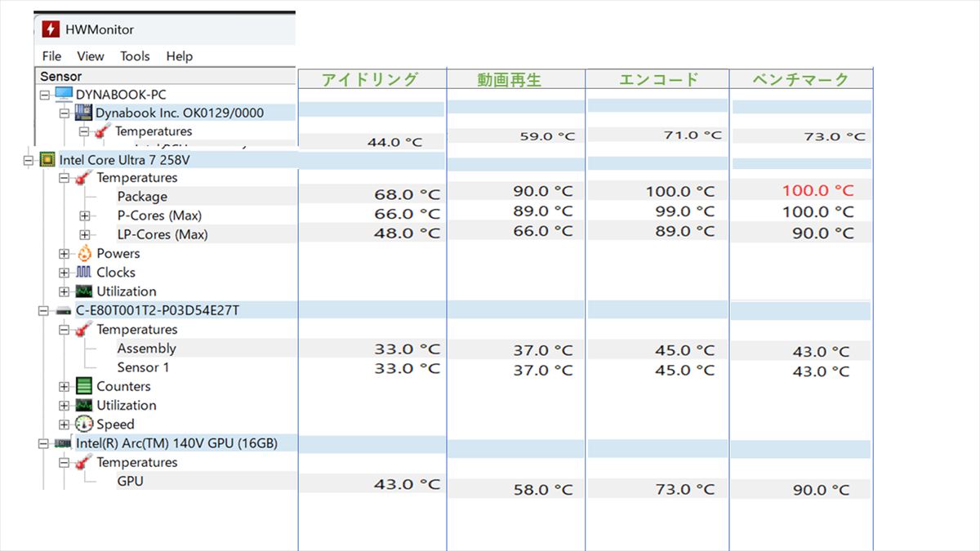Collapse the Intel Core Ultra 7 258V node
The height and width of the screenshot is (551, 980).
pos(29,160)
